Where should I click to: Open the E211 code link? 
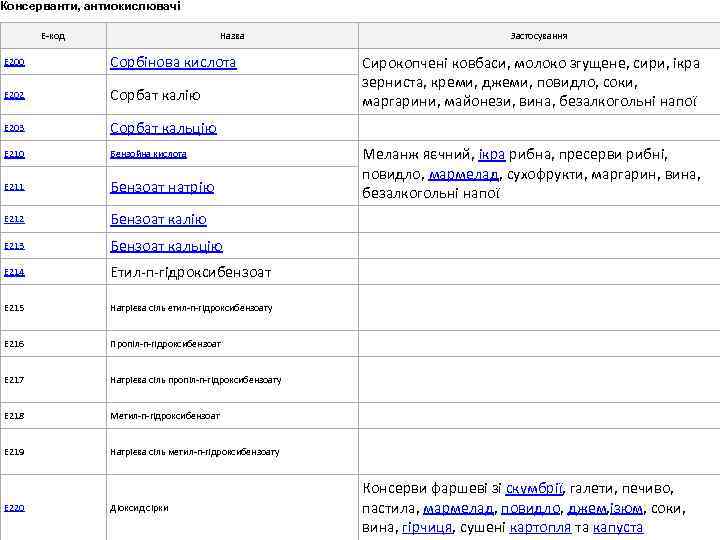coord(14,186)
